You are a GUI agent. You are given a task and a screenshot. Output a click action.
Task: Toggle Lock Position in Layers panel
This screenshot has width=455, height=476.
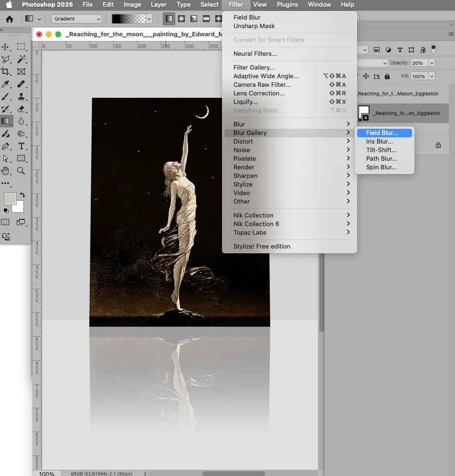point(366,76)
